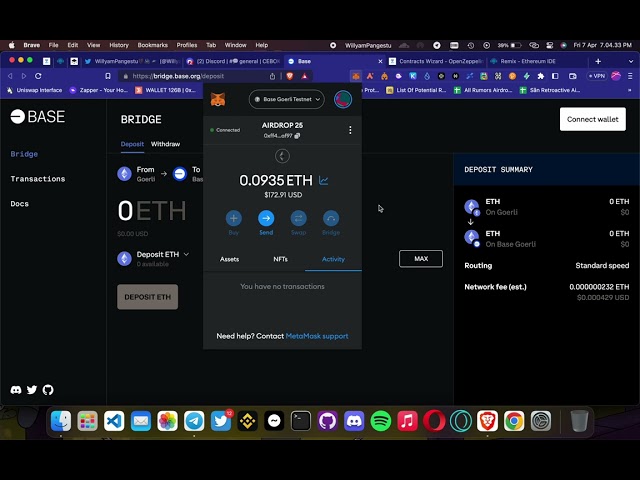Click the Connected status indicator

click(x=225, y=130)
